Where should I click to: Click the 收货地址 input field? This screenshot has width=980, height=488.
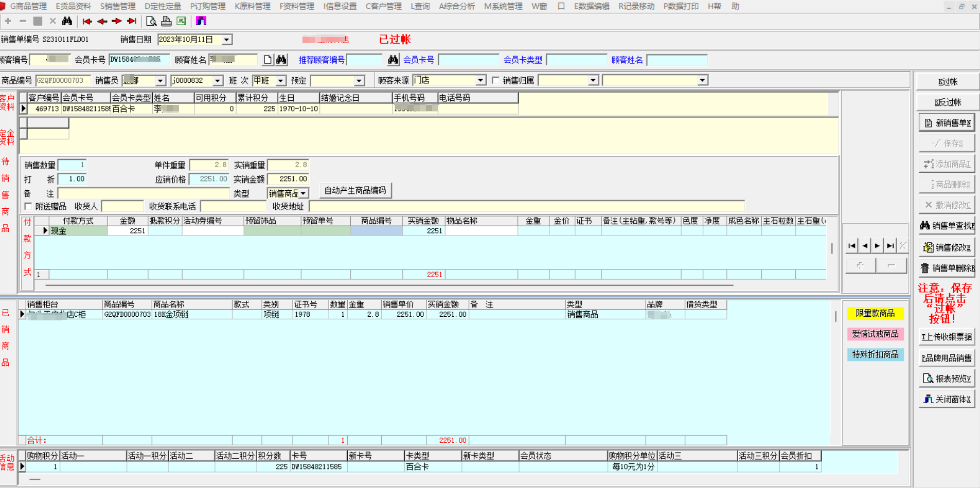[527, 206]
